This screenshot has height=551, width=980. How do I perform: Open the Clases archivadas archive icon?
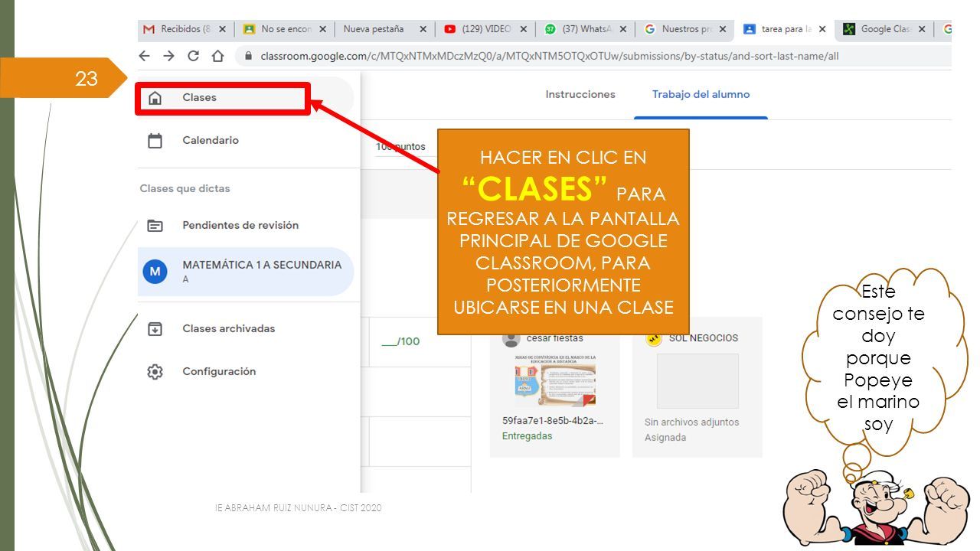(155, 329)
